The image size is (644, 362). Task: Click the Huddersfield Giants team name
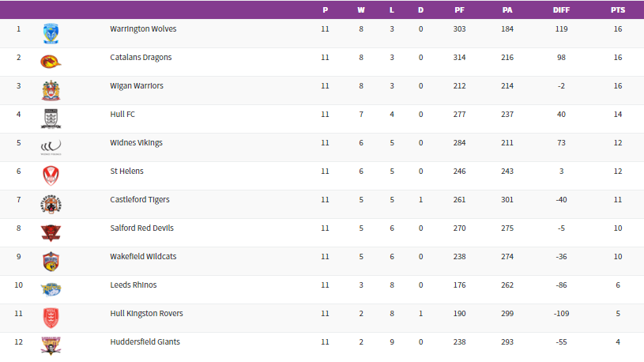145,342
